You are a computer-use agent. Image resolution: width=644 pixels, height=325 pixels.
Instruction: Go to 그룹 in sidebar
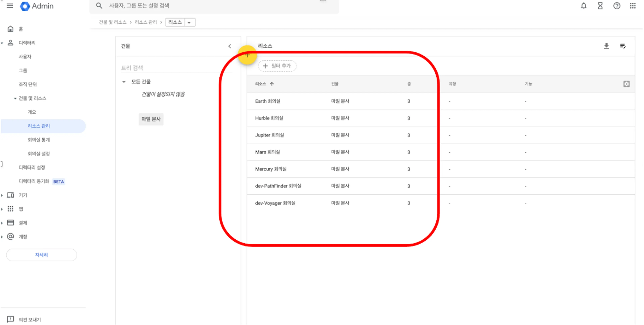click(23, 71)
